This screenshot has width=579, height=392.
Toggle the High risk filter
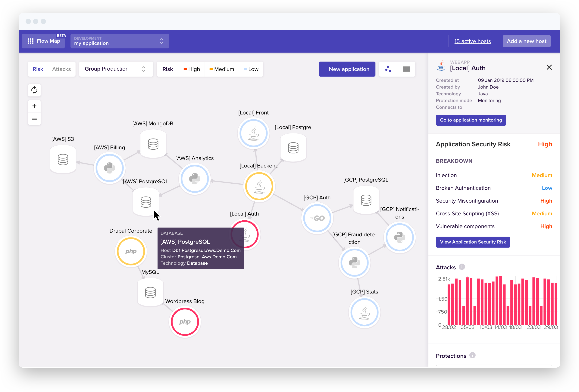(192, 69)
